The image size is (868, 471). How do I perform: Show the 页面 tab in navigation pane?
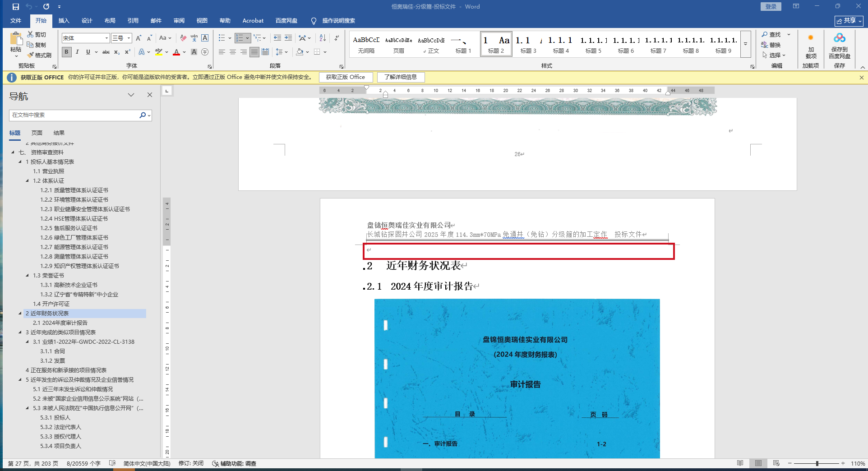pyautogui.click(x=37, y=133)
